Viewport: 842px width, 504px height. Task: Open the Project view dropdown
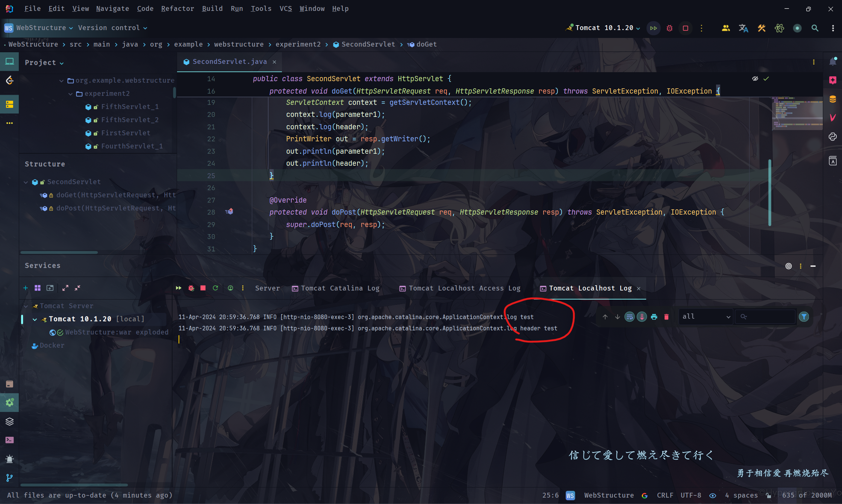[44, 63]
